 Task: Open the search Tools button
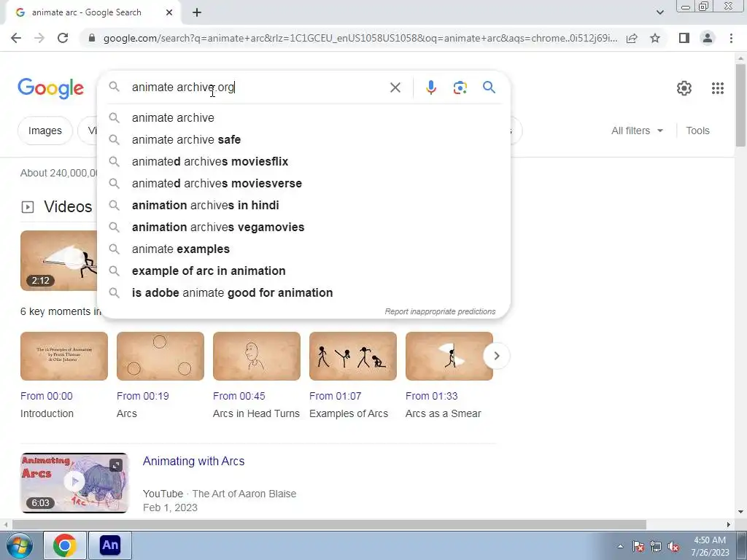697,131
